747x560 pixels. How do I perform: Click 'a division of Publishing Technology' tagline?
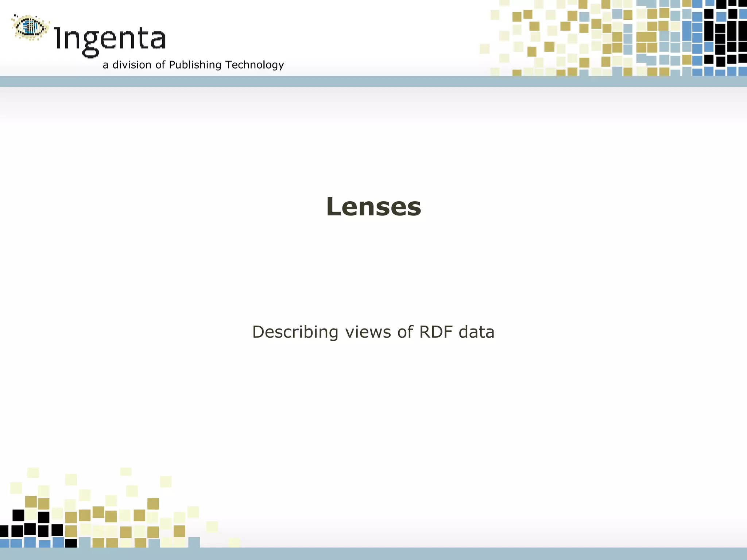click(193, 65)
